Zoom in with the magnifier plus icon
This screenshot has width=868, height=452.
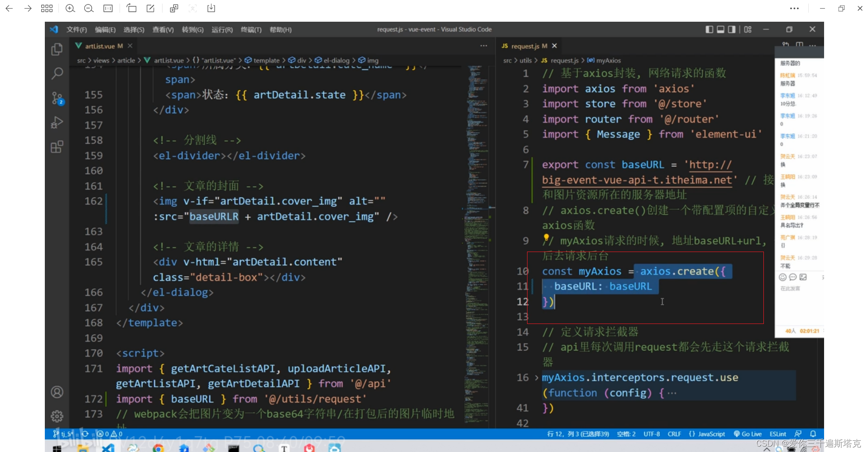tap(70, 8)
